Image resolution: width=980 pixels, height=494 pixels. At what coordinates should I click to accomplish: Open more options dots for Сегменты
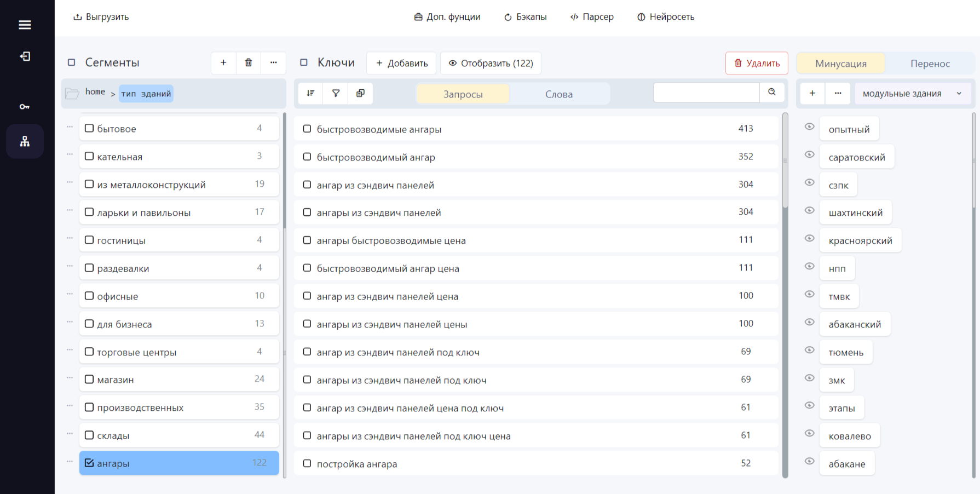point(274,62)
